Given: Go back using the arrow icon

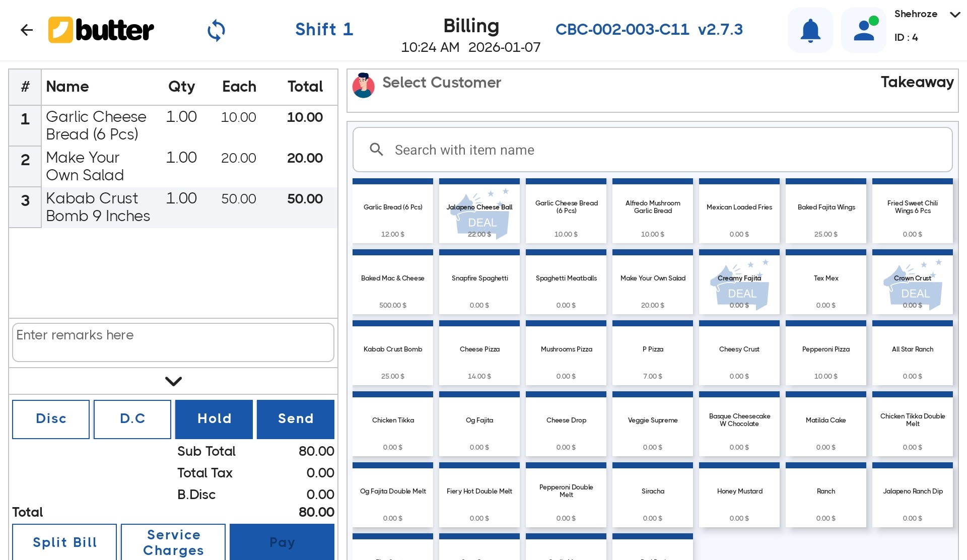Looking at the screenshot, I should click(x=27, y=30).
